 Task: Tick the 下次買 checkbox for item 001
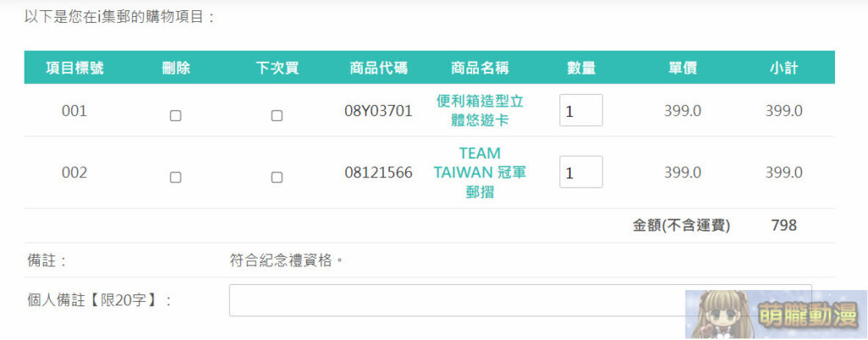coord(276,116)
